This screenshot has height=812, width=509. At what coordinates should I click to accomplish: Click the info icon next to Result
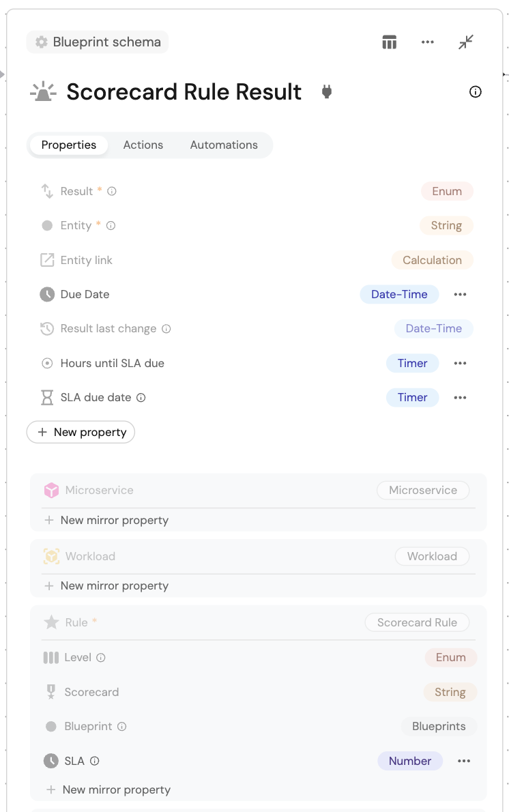[x=112, y=192]
